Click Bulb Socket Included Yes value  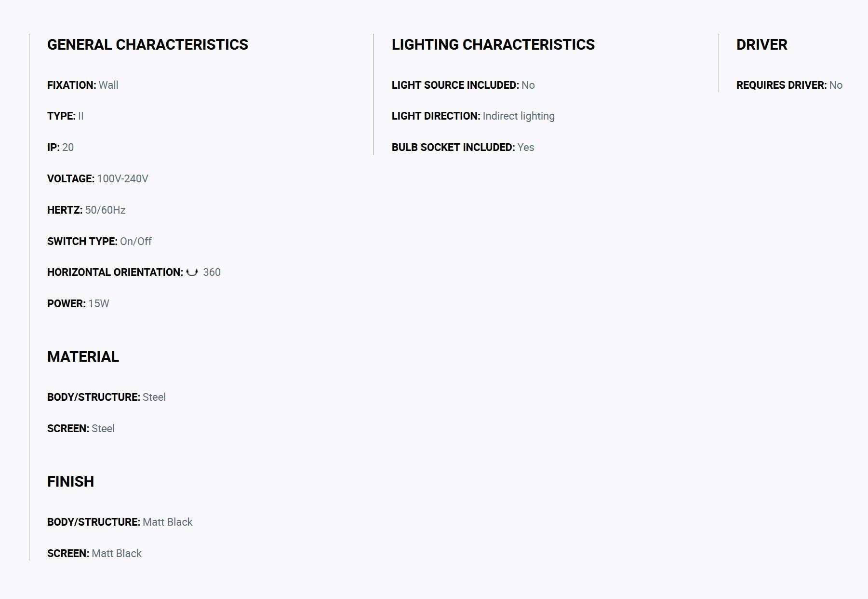click(x=526, y=148)
